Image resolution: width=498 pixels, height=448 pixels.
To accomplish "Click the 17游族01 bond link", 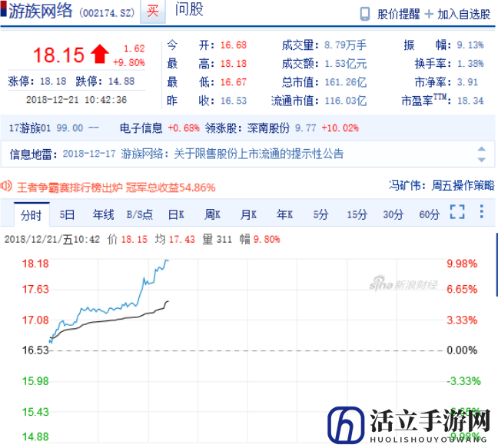I will pos(30,128).
